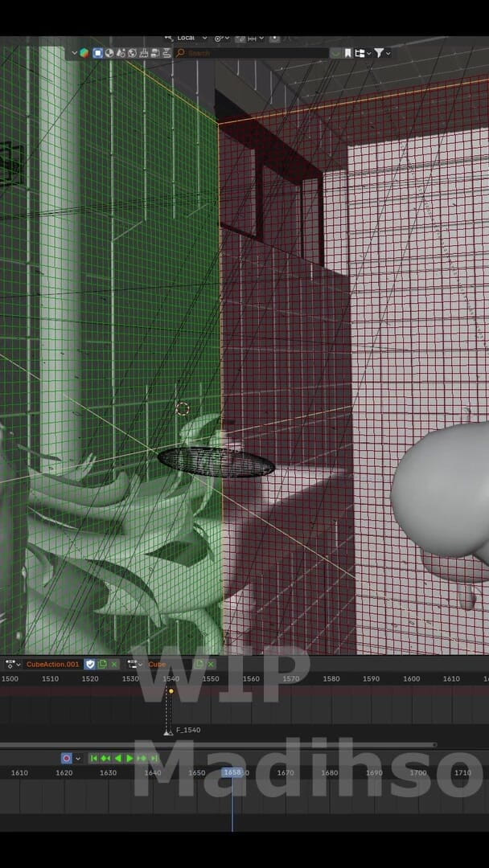The image size is (489, 868).
Task: Play the animation forward
Action: 129,759
